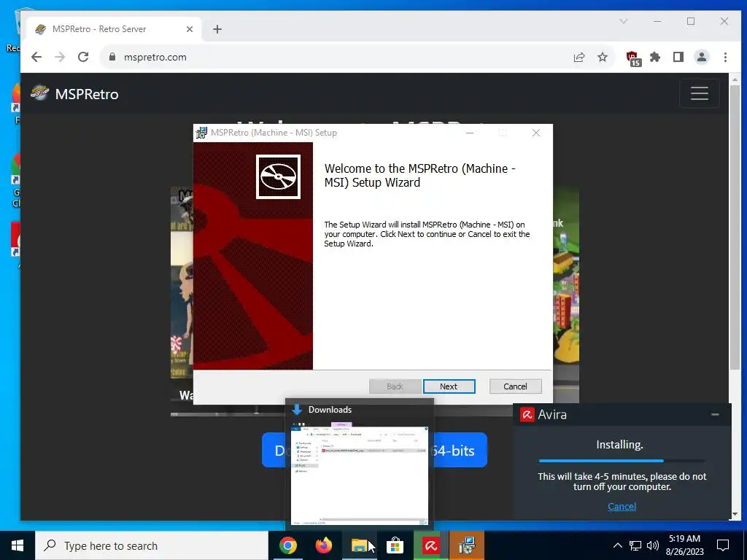Click the Downloads preview title
747x560 pixels.
330,410
